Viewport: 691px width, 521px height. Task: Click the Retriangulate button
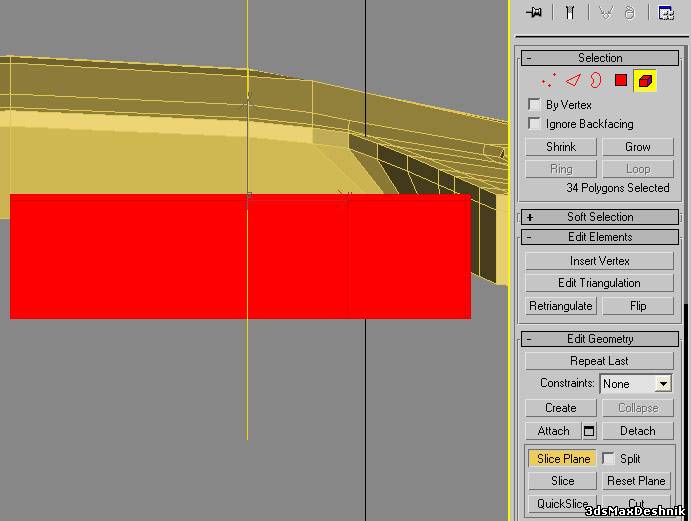(561, 306)
